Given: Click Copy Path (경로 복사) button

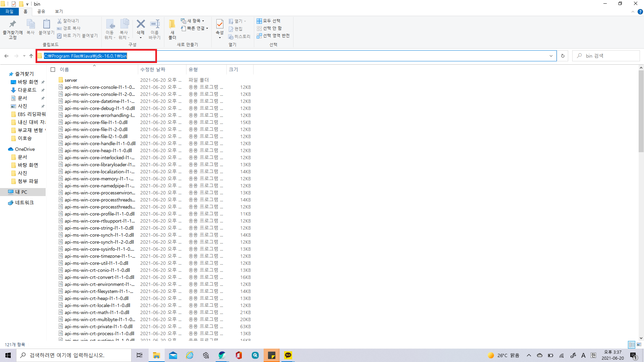Looking at the screenshot, I should (x=69, y=28).
